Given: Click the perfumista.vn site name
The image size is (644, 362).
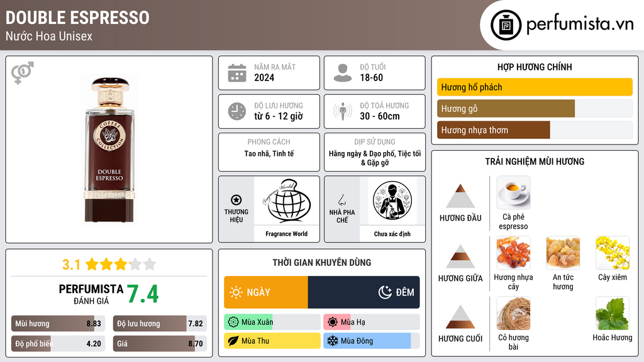Looking at the screenshot, I should pos(580,25).
